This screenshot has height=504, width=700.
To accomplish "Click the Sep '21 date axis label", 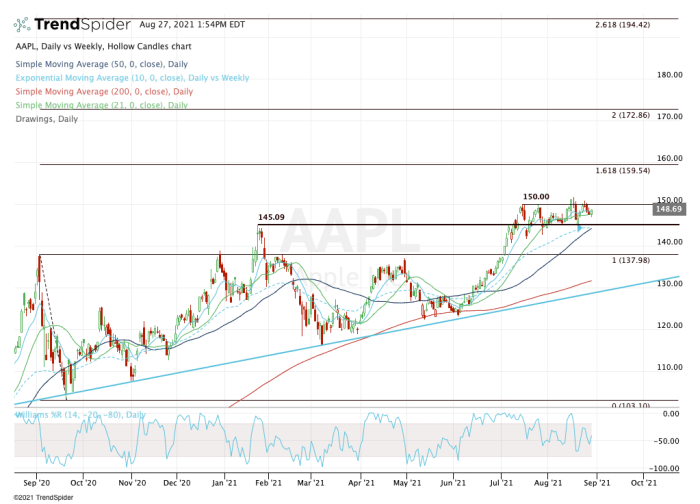I will click(596, 483).
